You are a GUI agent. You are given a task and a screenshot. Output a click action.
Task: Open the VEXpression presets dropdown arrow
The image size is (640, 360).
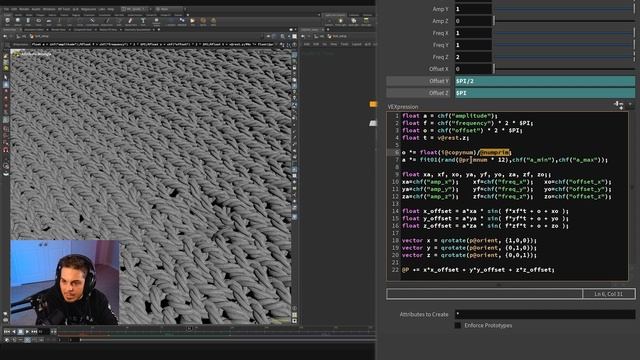coord(631,105)
